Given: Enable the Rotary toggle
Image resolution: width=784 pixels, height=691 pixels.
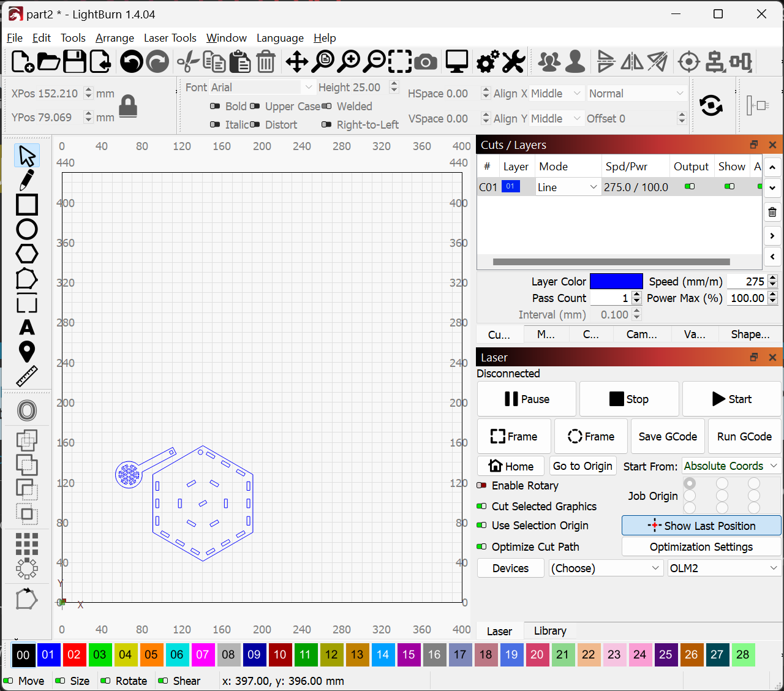Looking at the screenshot, I should tap(481, 486).
